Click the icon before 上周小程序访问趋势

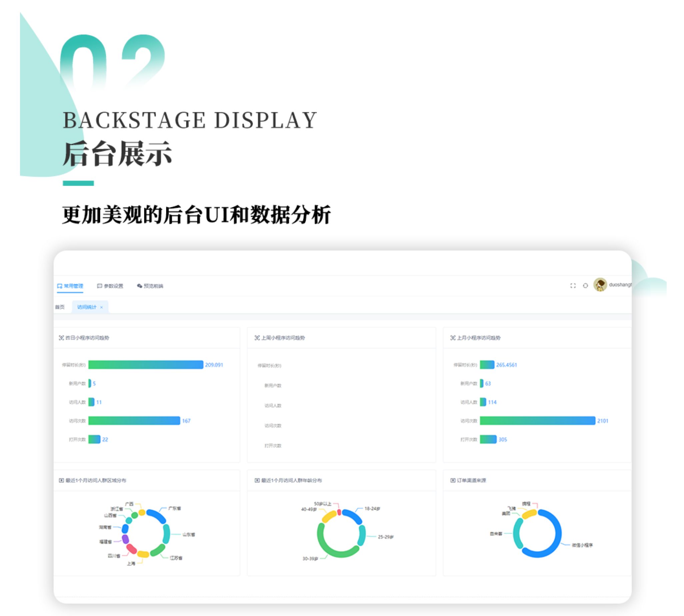point(257,338)
